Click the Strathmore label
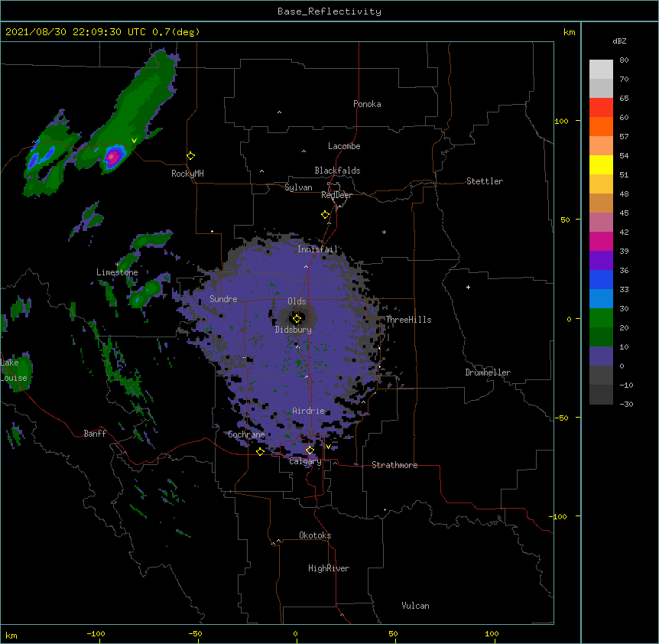Viewport: 659px width, 644px height. pyautogui.click(x=394, y=464)
